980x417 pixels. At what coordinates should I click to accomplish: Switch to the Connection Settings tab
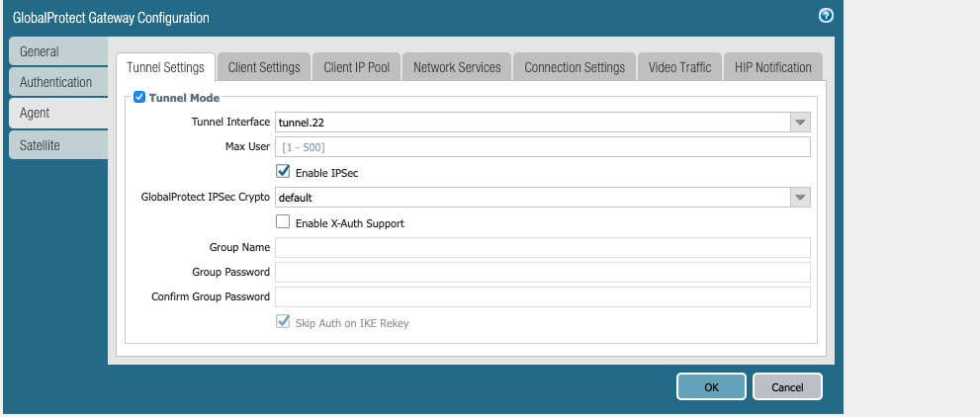click(575, 67)
